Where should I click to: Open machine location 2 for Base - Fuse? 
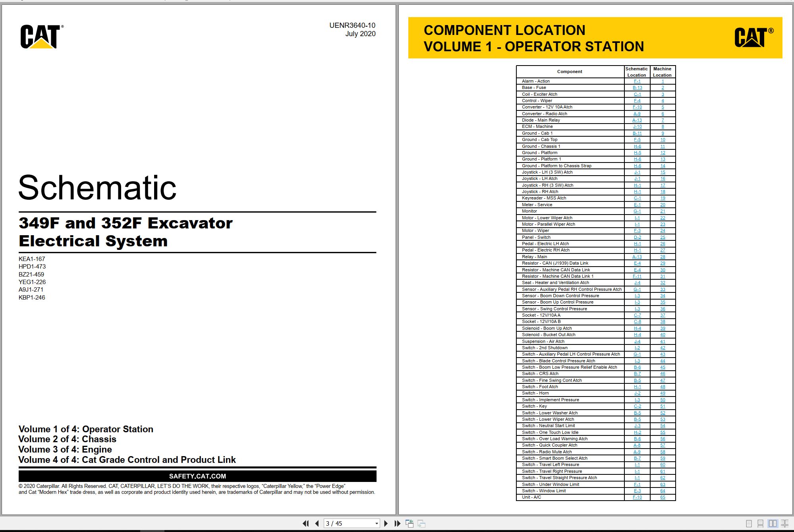click(x=663, y=87)
